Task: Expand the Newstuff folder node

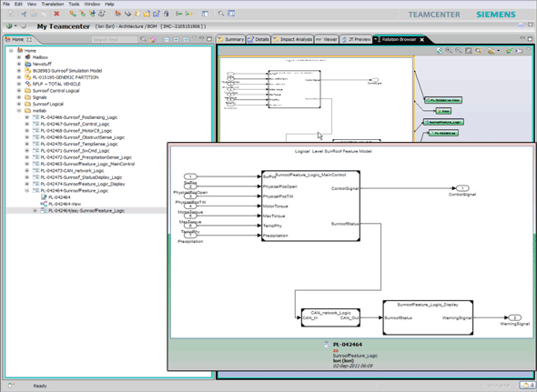Action: (x=19, y=64)
